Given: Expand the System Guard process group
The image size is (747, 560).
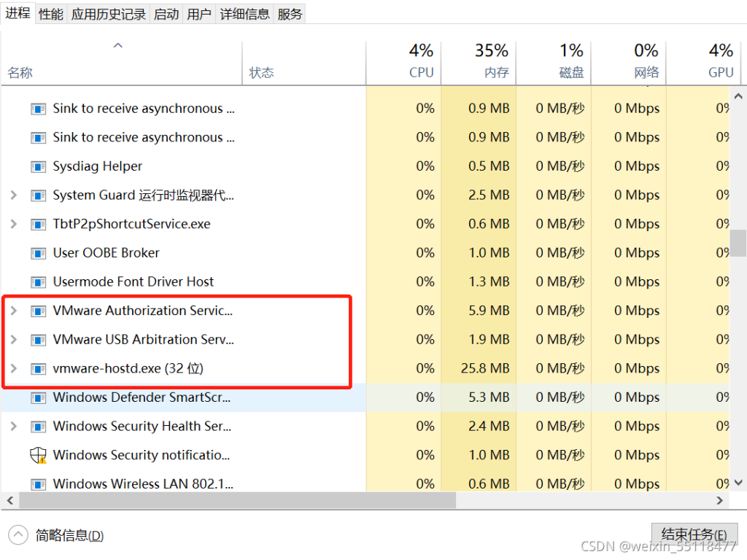Looking at the screenshot, I should tap(14, 195).
